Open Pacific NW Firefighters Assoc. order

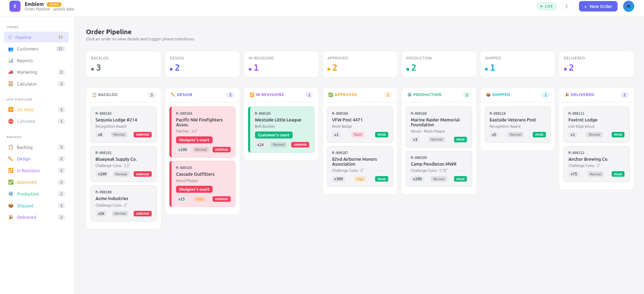[202, 132]
